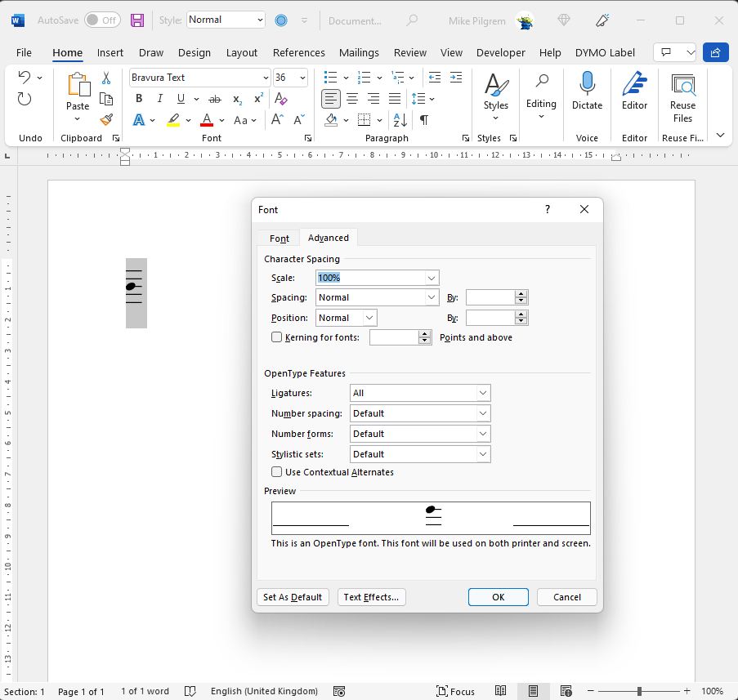738x700 pixels.
Task: Increase indent of paragraph
Action: click(x=456, y=78)
